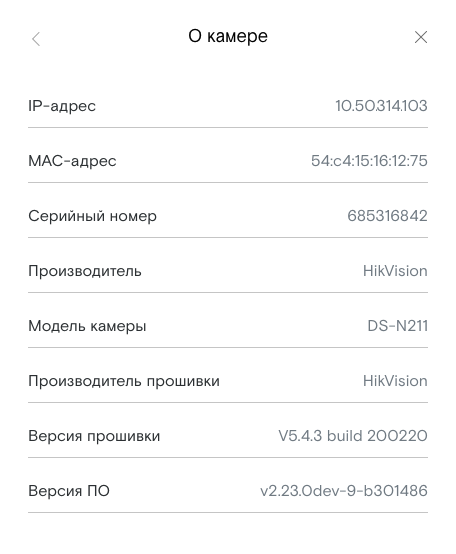Image resolution: width=456 pixels, height=554 pixels.
Task: Click the HikVision value in the Производитель row
Action: click(395, 271)
